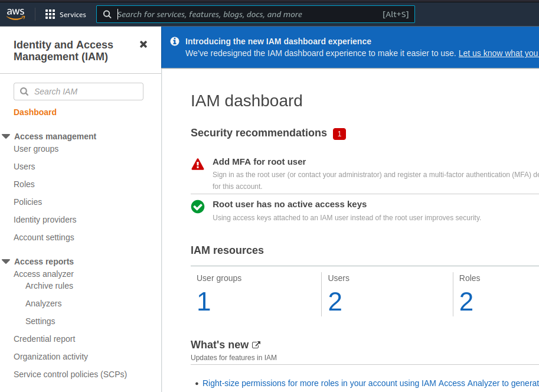Screen dimensions: 539x392
Task: Click the red warning triangle for MFA
Action: click(198, 164)
